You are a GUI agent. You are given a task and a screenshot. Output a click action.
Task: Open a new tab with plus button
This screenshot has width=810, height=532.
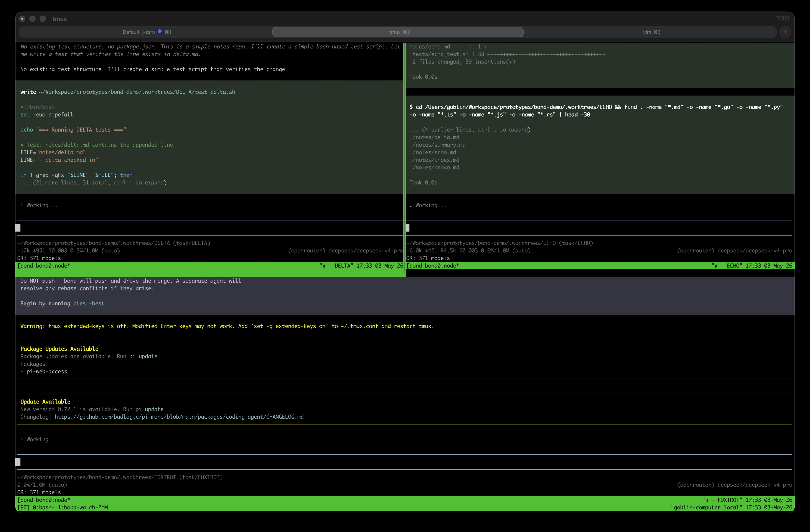[x=785, y=32]
